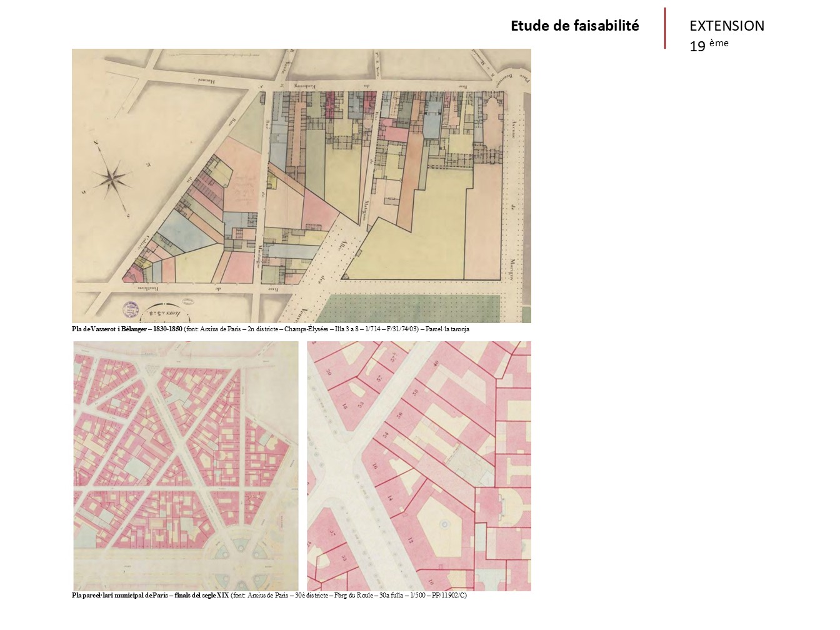
Task: Select the 'EXTENSION' heading text
Action: click(726, 26)
